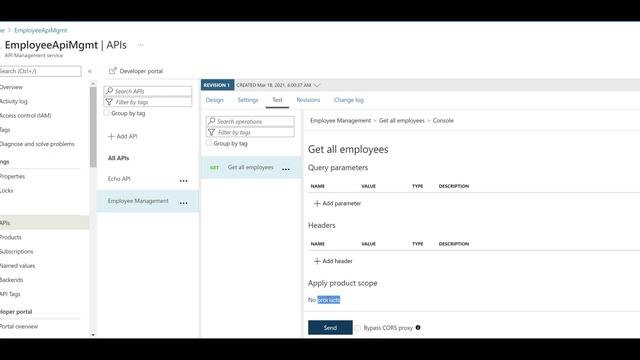
Task: Open the Change log tab
Action: 349,100
